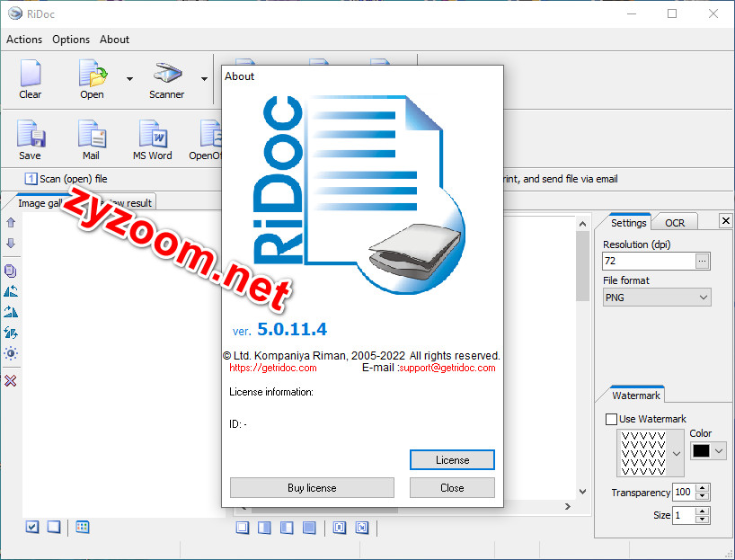Expand the Scanner dropdown arrow
The height and width of the screenshot is (560, 735).
pos(204,79)
